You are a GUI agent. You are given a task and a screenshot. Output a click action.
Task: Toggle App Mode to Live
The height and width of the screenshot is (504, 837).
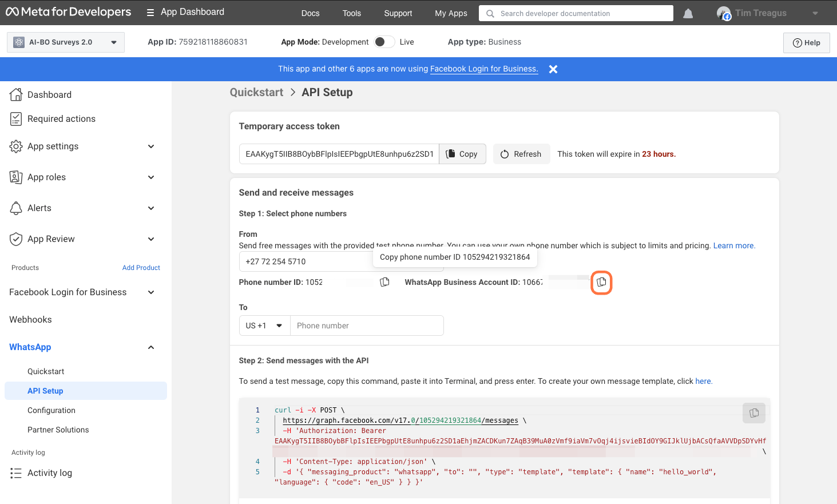coord(384,42)
